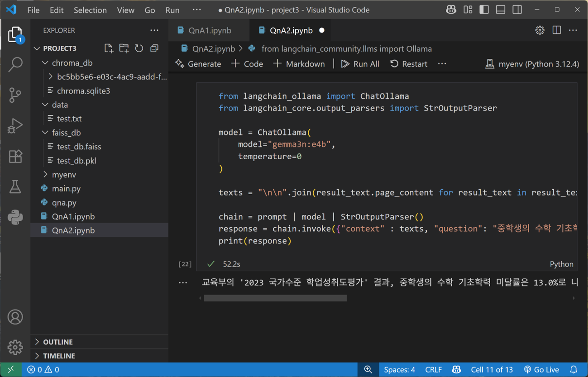Viewport: 588px width, 377px height.
Task: Open the Selection menu
Action: click(x=90, y=10)
